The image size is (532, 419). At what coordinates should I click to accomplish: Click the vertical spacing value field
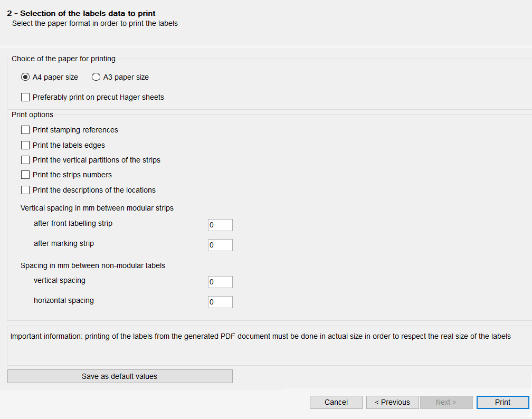(x=220, y=281)
